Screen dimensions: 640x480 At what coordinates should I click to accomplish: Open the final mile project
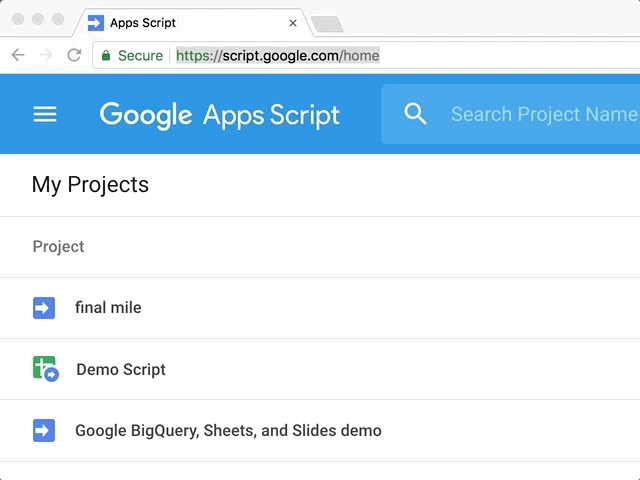108,308
